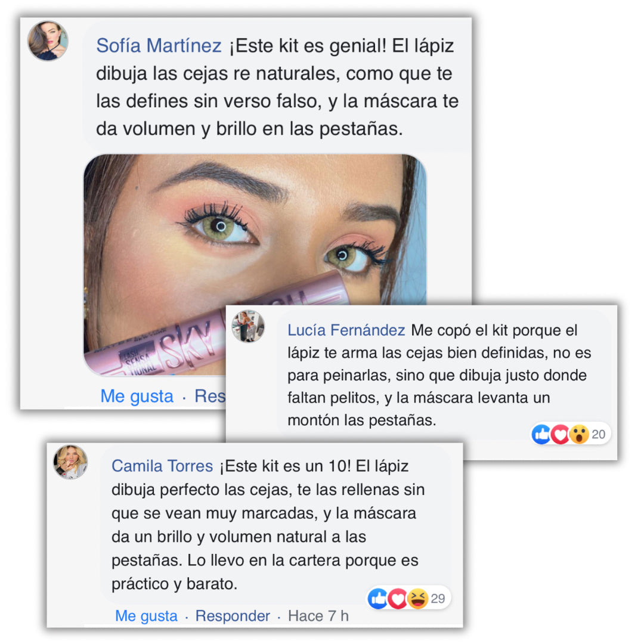Open Camila Torres's name link
Viewport: 644px width, 644px height.
pyautogui.click(x=162, y=466)
